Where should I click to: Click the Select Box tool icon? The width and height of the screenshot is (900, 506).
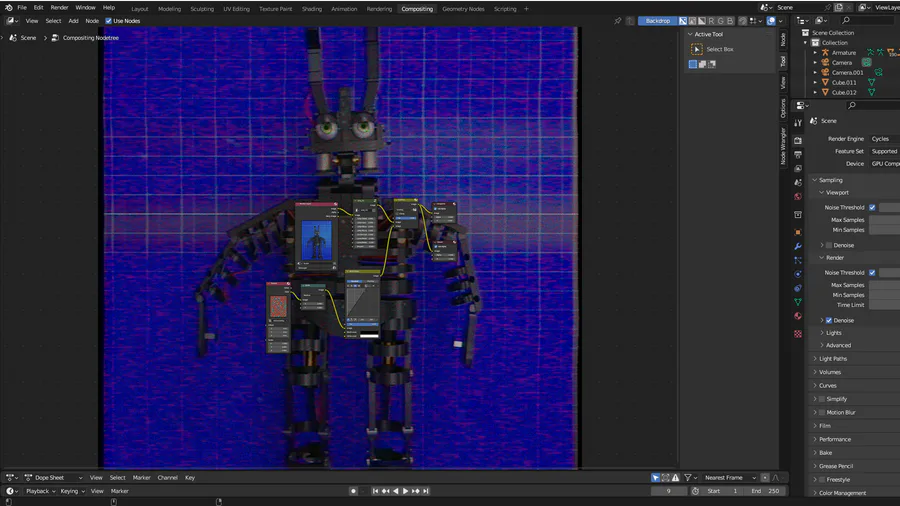[x=697, y=49]
